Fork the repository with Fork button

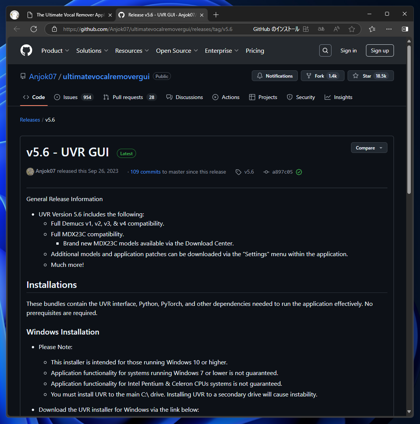pos(322,76)
